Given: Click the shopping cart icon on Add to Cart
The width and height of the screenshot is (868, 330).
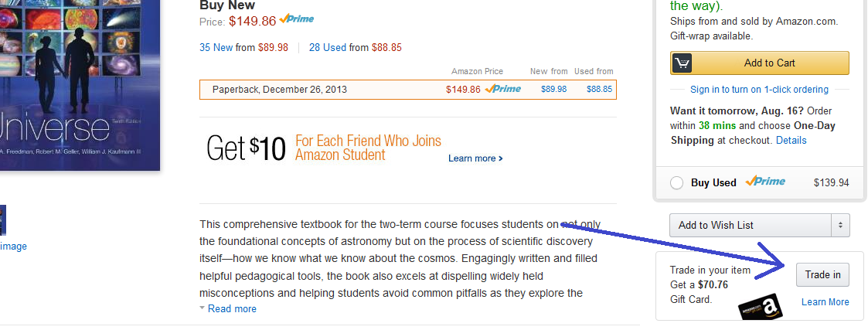Looking at the screenshot, I should [682, 63].
